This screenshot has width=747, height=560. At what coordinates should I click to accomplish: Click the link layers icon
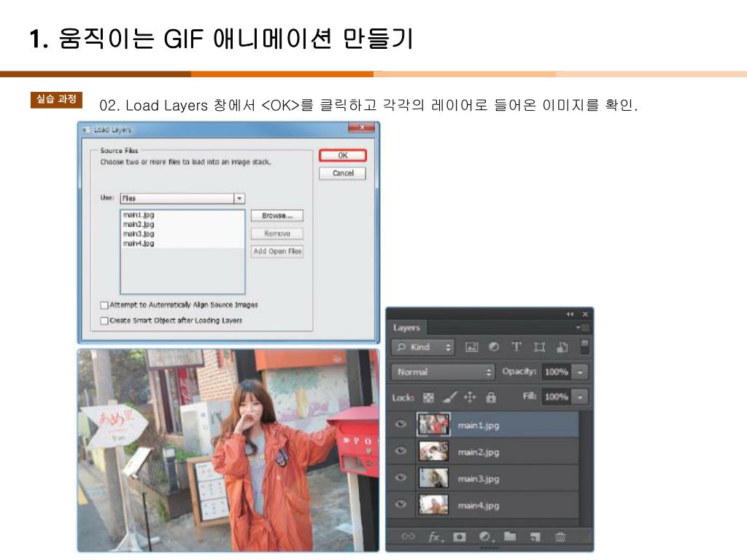(409, 536)
